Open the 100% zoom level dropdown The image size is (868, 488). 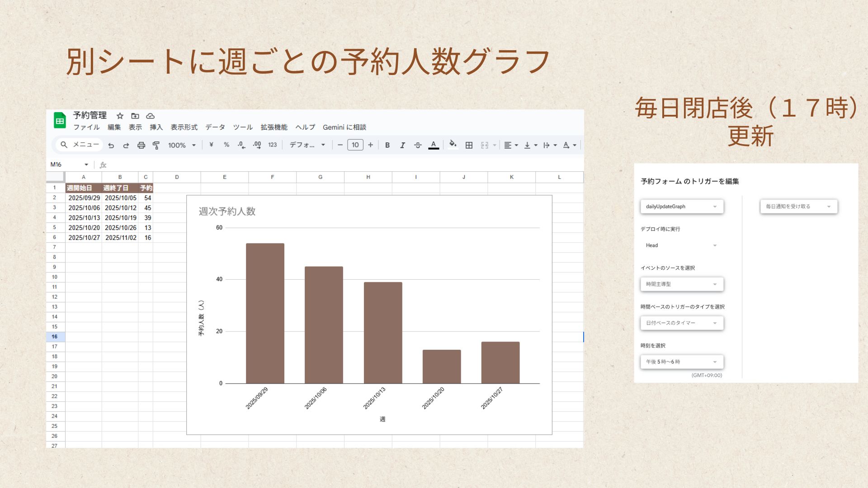point(182,145)
